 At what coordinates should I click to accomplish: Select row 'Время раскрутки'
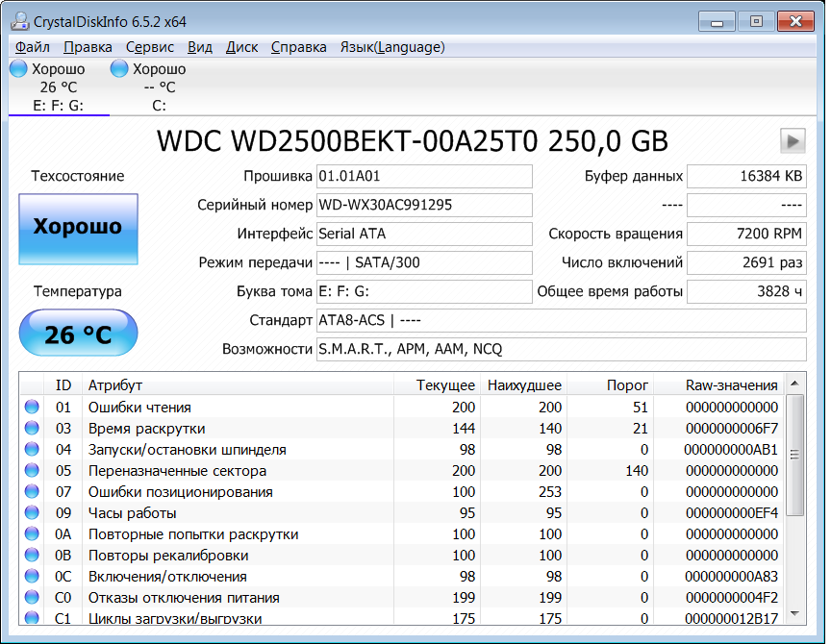402,428
